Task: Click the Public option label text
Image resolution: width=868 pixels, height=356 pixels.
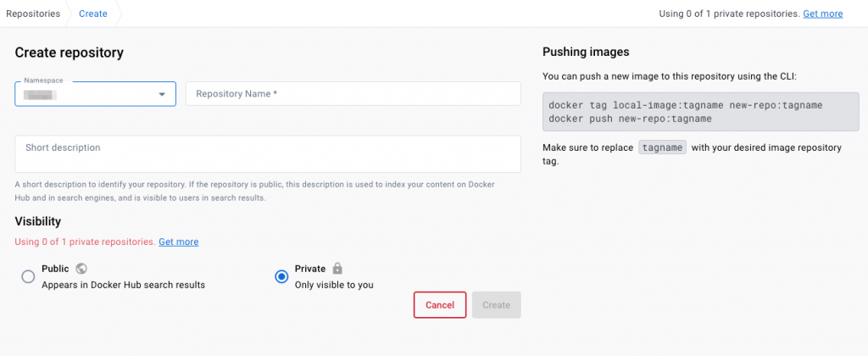Action: [x=55, y=269]
